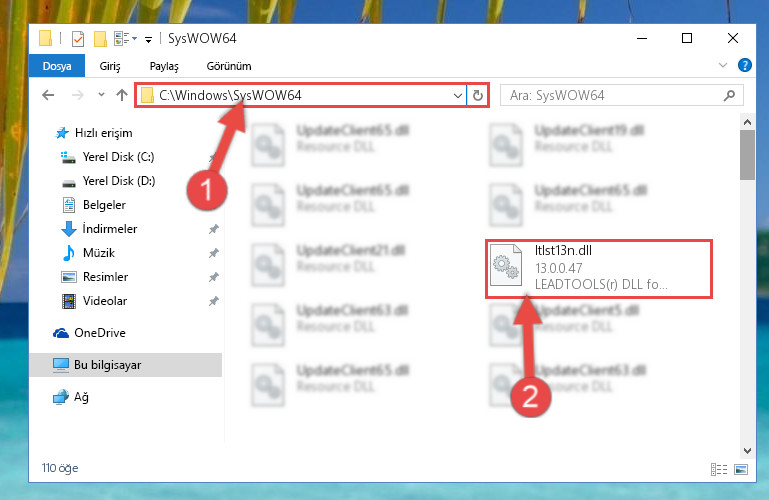Image resolution: width=769 pixels, height=500 pixels.
Task: Switch to large icons view button
Action: [741, 470]
